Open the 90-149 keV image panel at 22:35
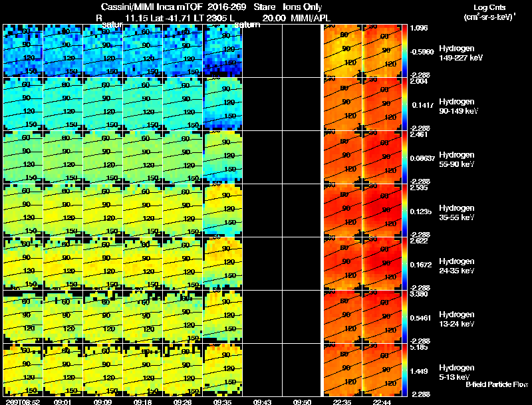 [342, 104]
